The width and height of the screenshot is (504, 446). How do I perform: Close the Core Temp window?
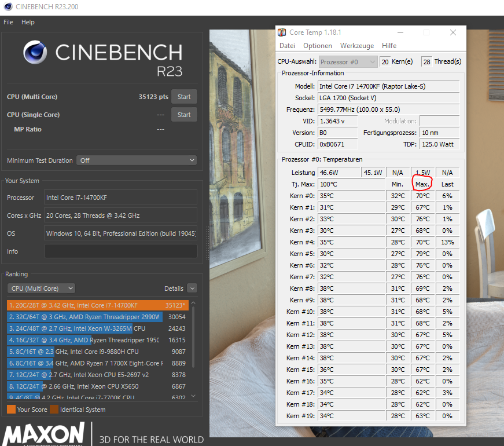(453, 32)
